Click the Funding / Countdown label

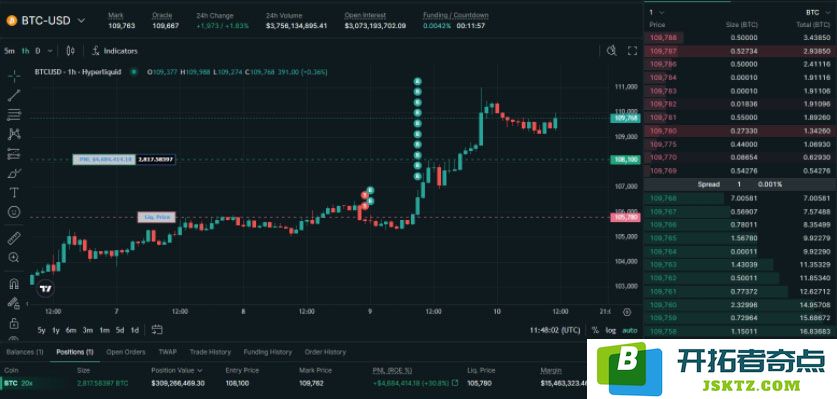[455, 15]
